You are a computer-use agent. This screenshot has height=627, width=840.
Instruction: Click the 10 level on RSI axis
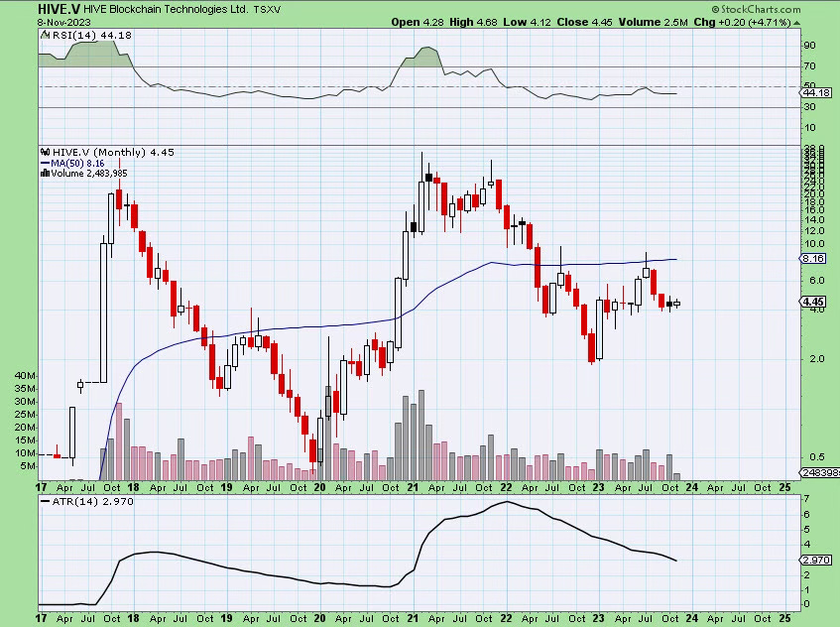point(809,128)
